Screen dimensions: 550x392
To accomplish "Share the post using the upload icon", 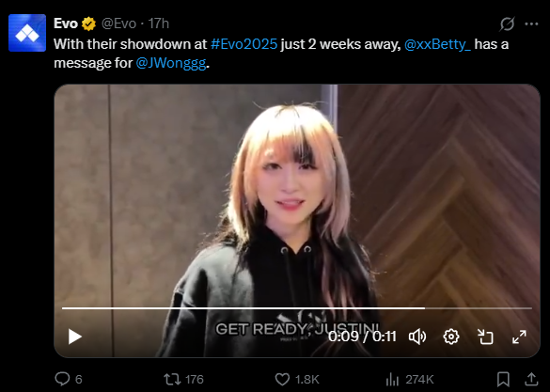I will pyautogui.click(x=531, y=379).
